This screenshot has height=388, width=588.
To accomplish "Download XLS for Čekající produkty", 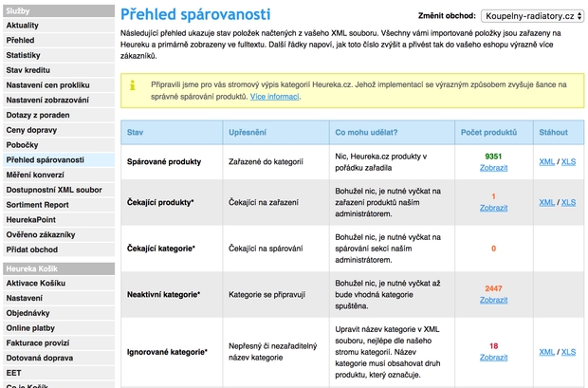I will [568, 202].
